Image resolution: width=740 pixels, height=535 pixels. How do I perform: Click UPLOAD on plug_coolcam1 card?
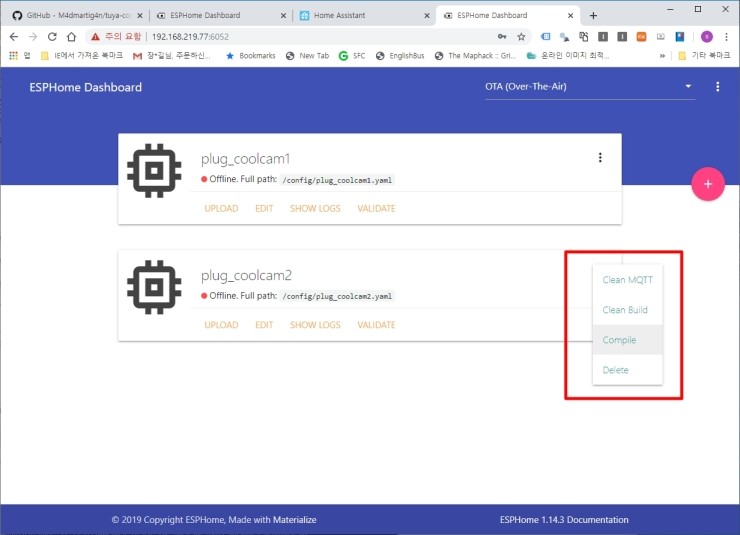(x=221, y=208)
